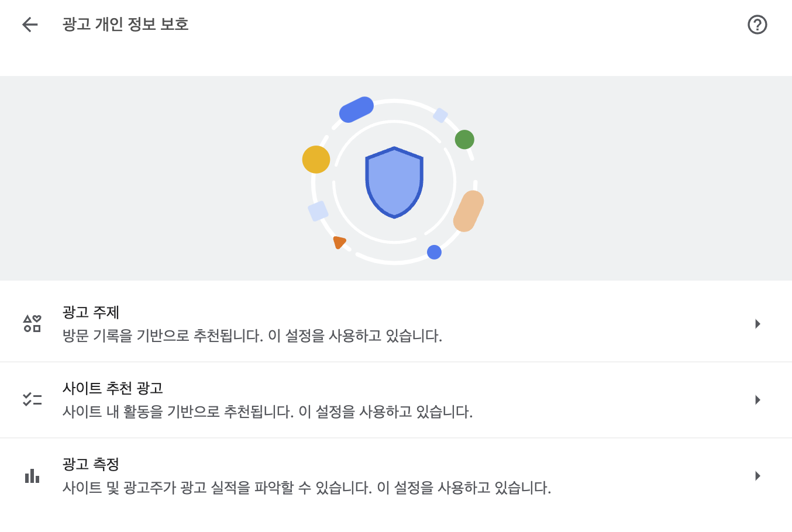
Task: Click the orange triangle shape in the illustration
Action: [x=340, y=241]
